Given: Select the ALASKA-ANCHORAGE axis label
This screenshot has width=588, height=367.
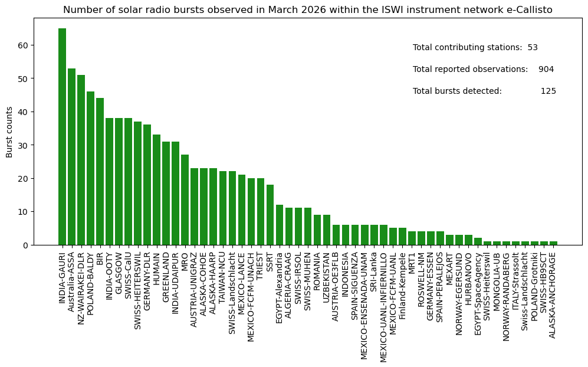Looking at the screenshot, I should point(553,295).
